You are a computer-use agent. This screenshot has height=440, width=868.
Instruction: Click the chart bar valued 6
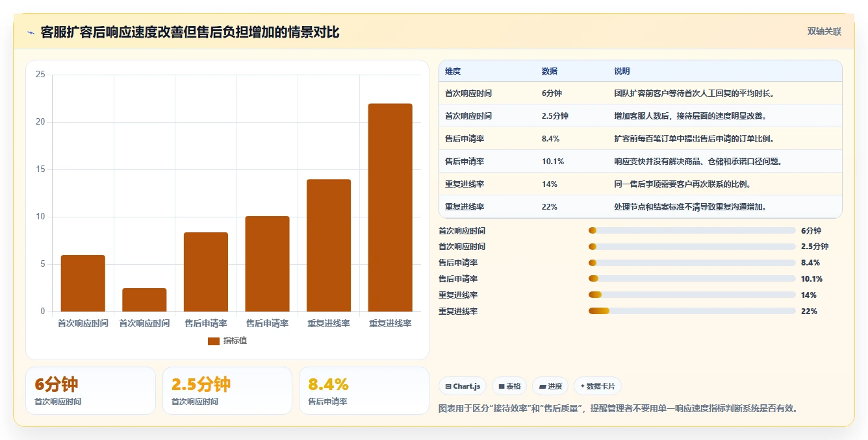(x=83, y=283)
